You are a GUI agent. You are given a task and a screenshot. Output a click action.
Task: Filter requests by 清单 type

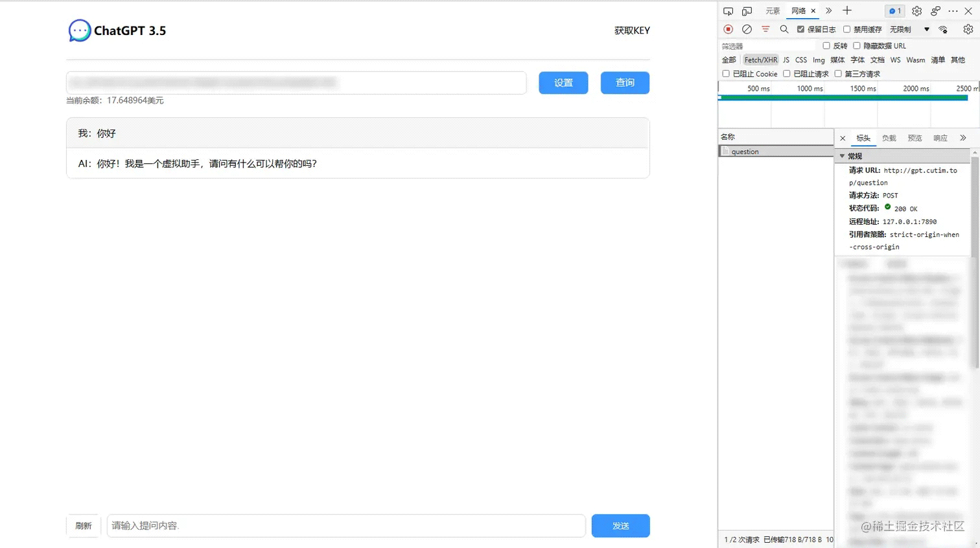[938, 60]
